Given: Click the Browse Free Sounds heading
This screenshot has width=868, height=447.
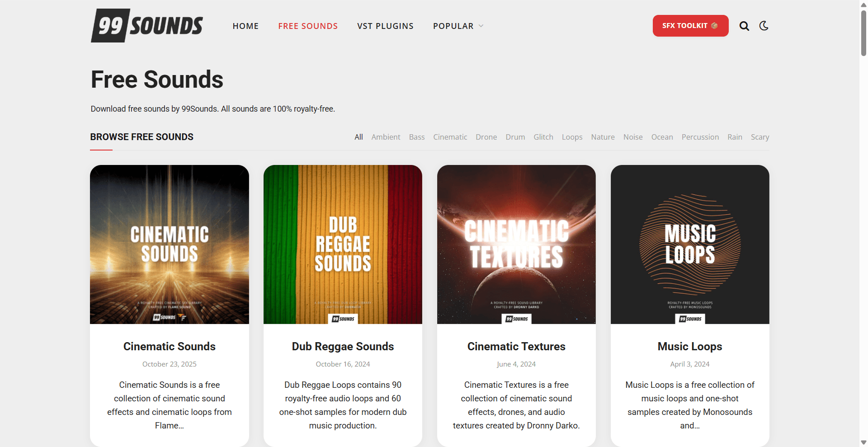Looking at the screenshot, I should point(142,137).
